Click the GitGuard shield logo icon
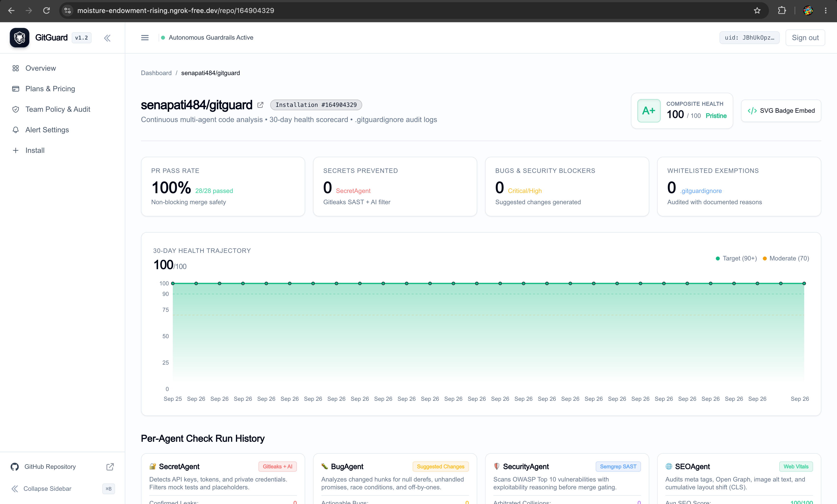 tap(19, 38)
